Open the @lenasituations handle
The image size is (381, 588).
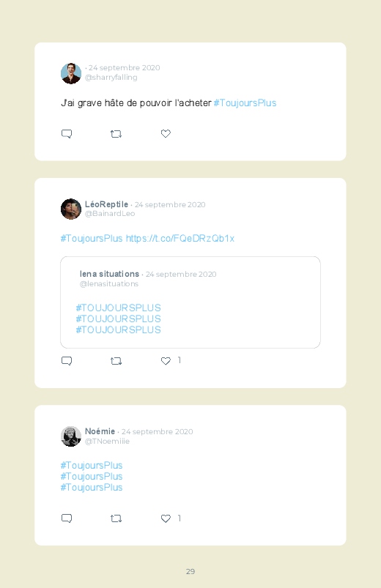(x=109, y=284)
